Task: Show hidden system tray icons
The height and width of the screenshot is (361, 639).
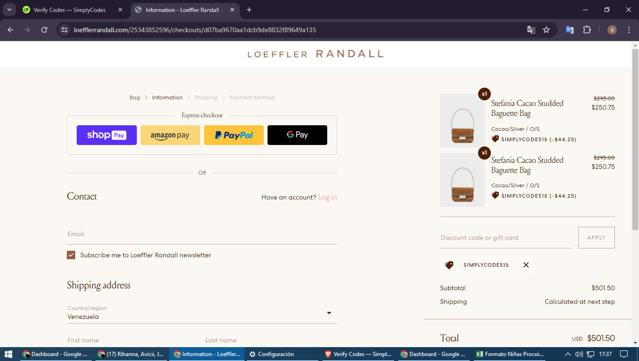Action: pos(567,354)
